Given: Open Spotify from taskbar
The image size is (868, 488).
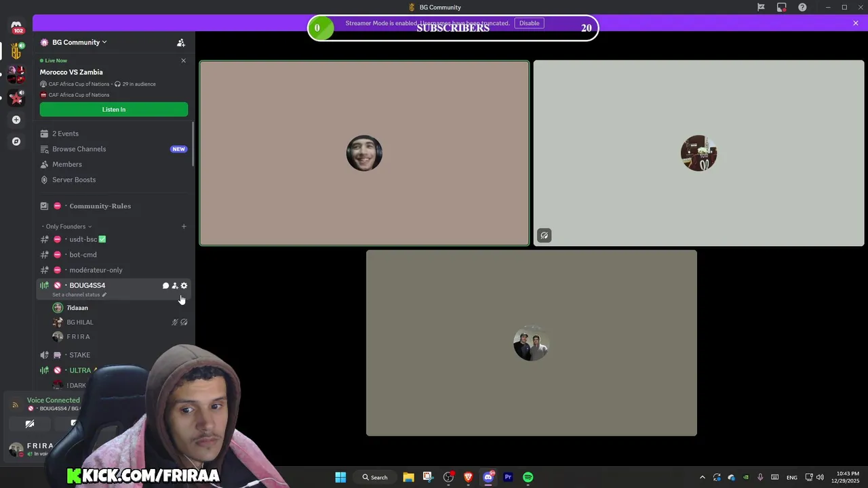Looking at the screenshot, I should [528, 477].
